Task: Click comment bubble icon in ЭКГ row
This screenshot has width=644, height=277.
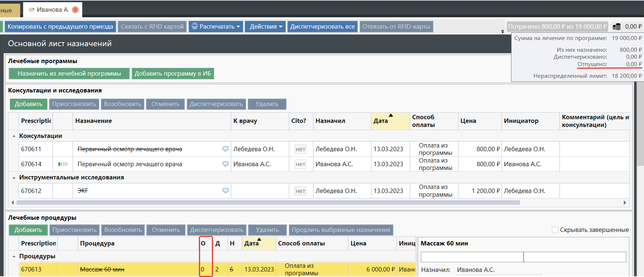Action: [x=225, y=191]
